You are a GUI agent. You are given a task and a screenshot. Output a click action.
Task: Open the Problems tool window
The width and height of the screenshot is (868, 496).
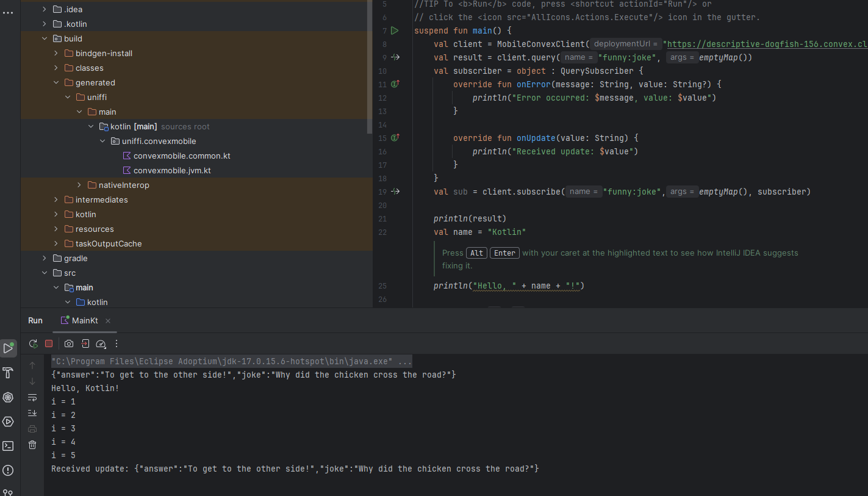point(8,470)
